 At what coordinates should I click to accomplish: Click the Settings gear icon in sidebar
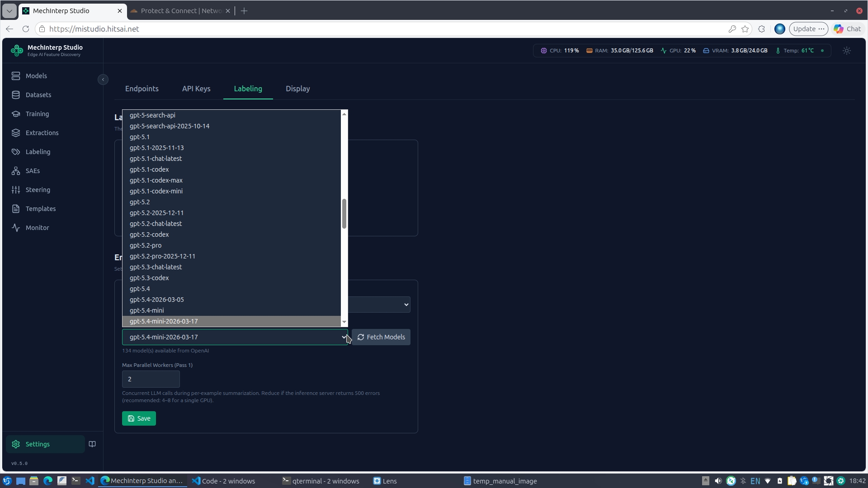(x=16, y=444)
